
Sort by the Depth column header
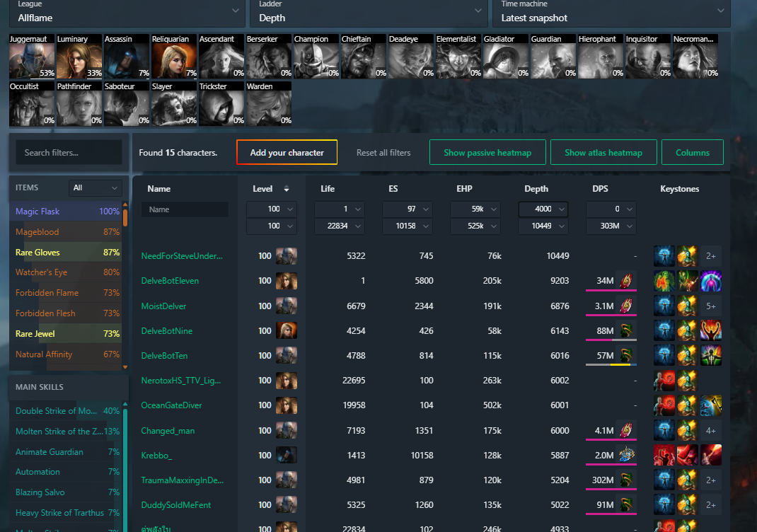pyautogui.click(x=536, y=189)
